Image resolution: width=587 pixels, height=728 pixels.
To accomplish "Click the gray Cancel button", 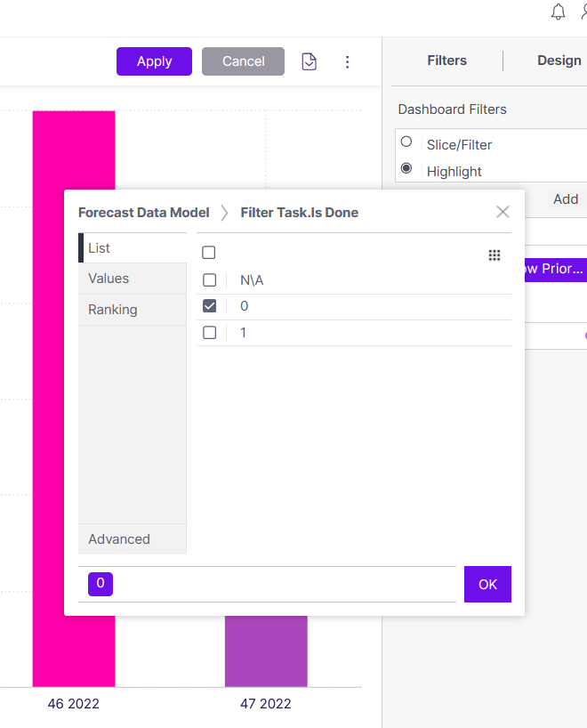I will click(243, 61).
